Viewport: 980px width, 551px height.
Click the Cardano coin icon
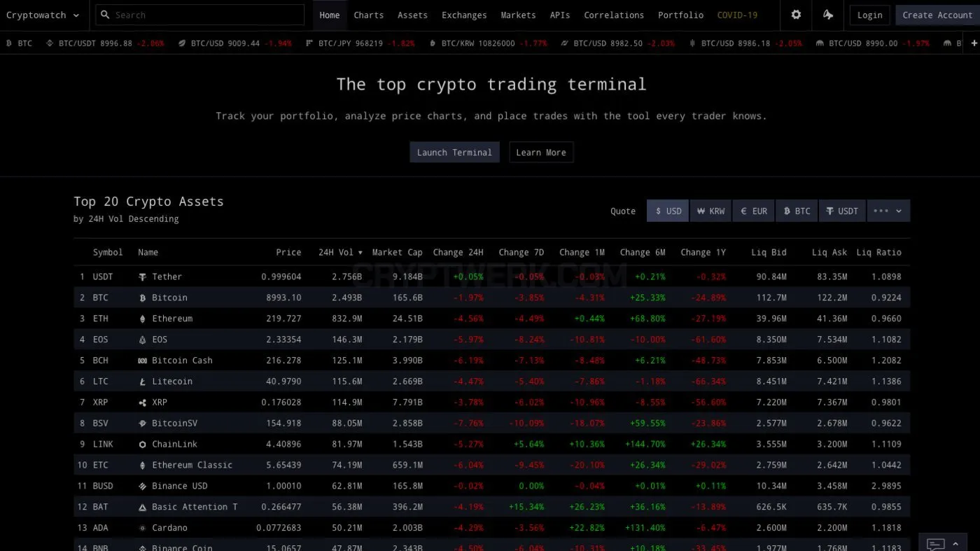[x=143, y=529]
